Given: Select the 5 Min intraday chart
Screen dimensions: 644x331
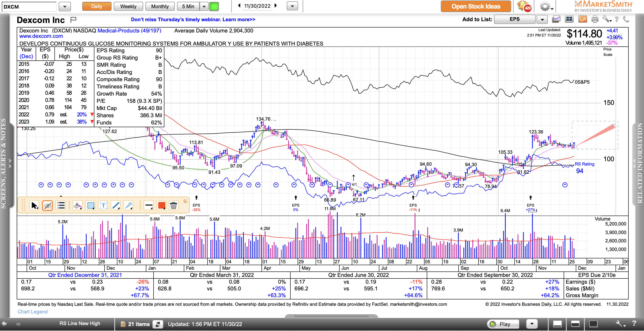Looking at the screenshot, I should pyautogui.click(x=188, y=6).
